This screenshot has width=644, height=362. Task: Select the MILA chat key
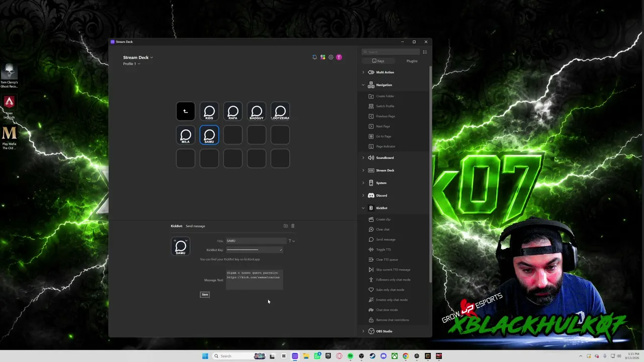point(186,135)
